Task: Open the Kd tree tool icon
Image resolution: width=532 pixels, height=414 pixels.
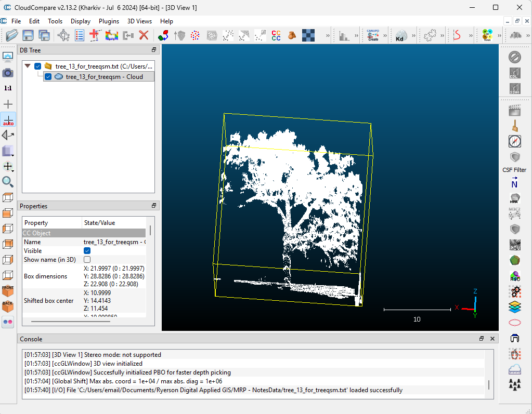Action: point(400,35)
